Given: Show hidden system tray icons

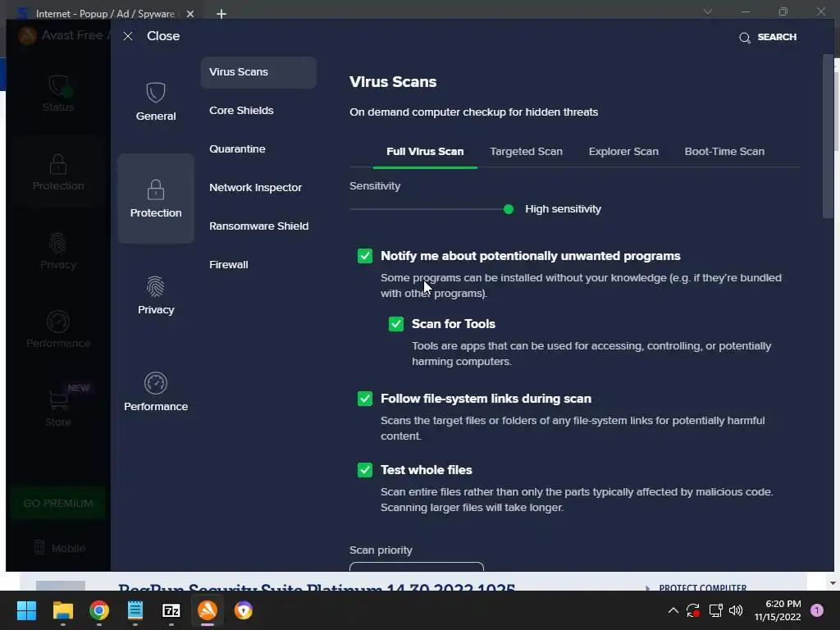Looking at the screenshot, I should [673, 610].
